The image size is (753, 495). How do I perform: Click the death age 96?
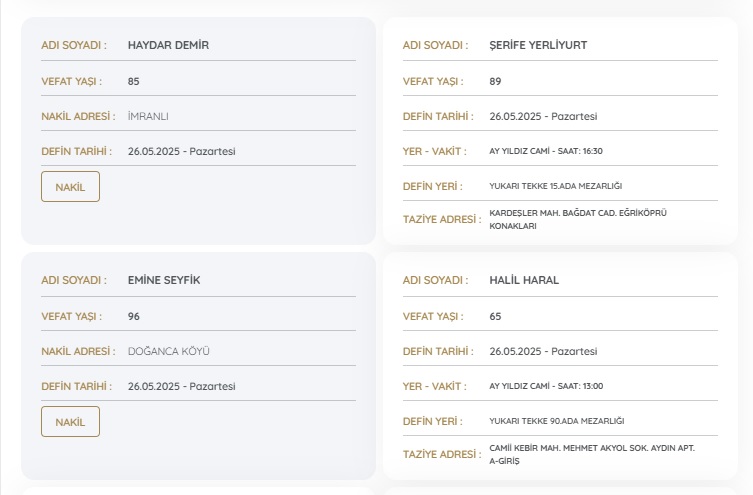click(x=134, y=316)
